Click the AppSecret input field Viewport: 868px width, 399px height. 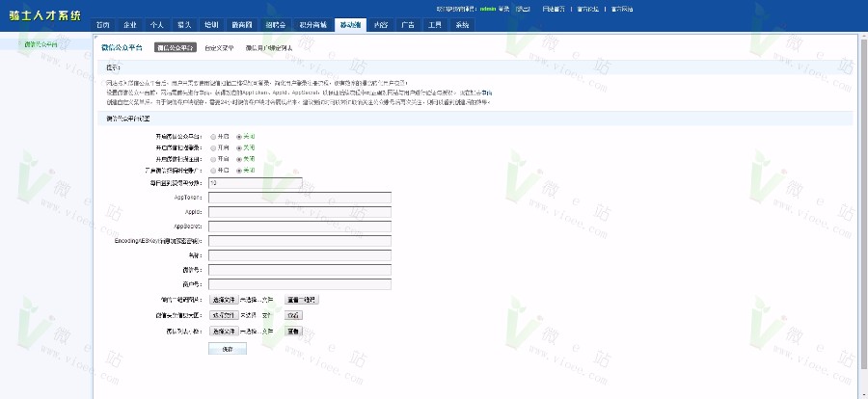click(300, 226)
